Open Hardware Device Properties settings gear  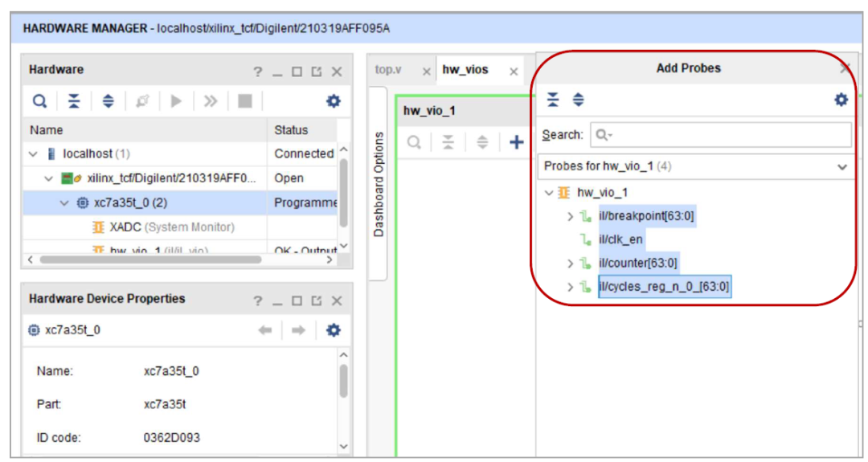(x=333, y=330)
